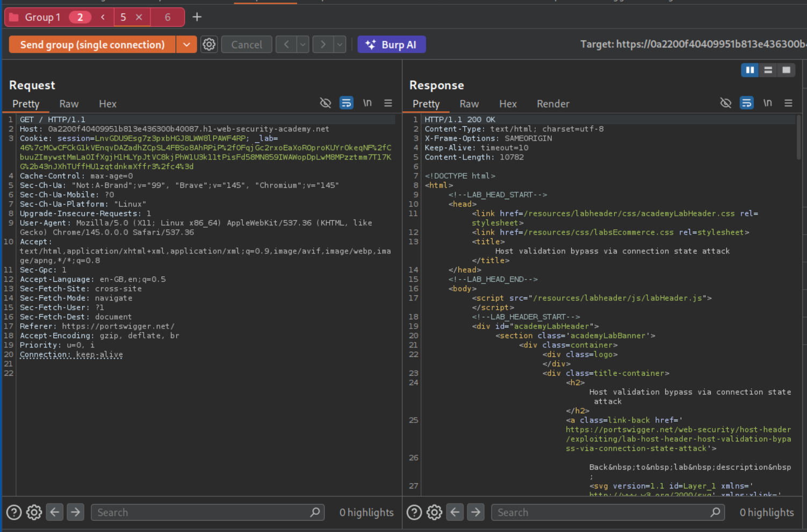Screen dimensions: 807x532
Task: Select side-by-side split layout view
Action: coord(750,70)
